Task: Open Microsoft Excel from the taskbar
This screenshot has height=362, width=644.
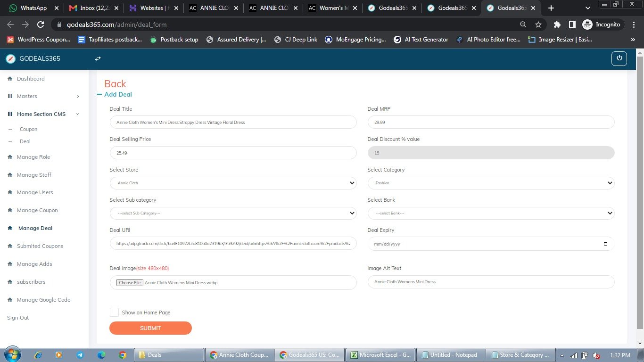Action: point(380,355)
